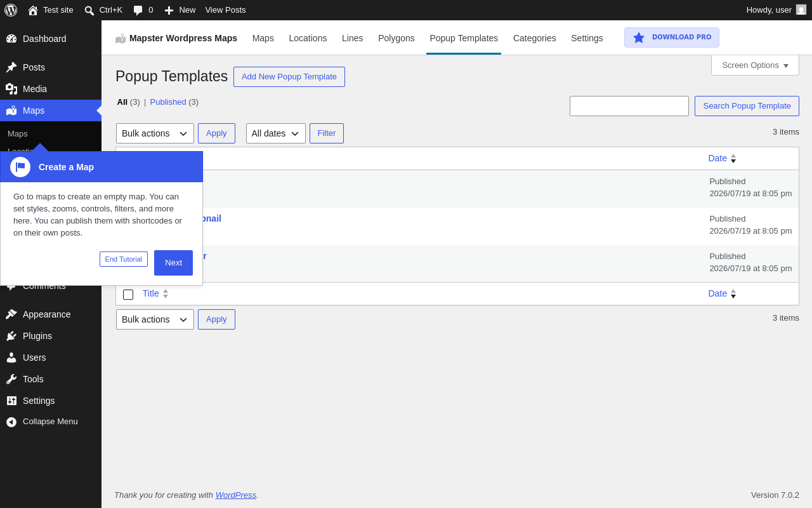Show All templates link
The image size is (812, 508).
(122, 102)
